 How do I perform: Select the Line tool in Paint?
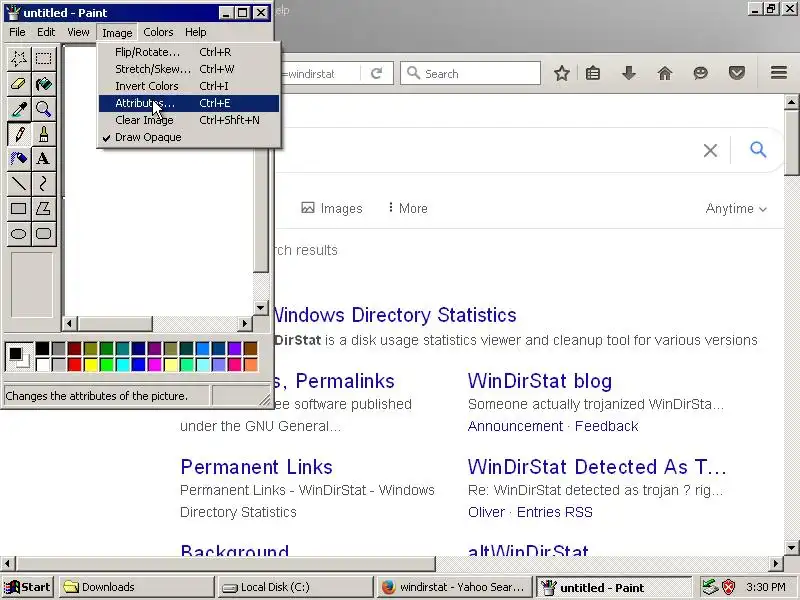coord(19,184)
